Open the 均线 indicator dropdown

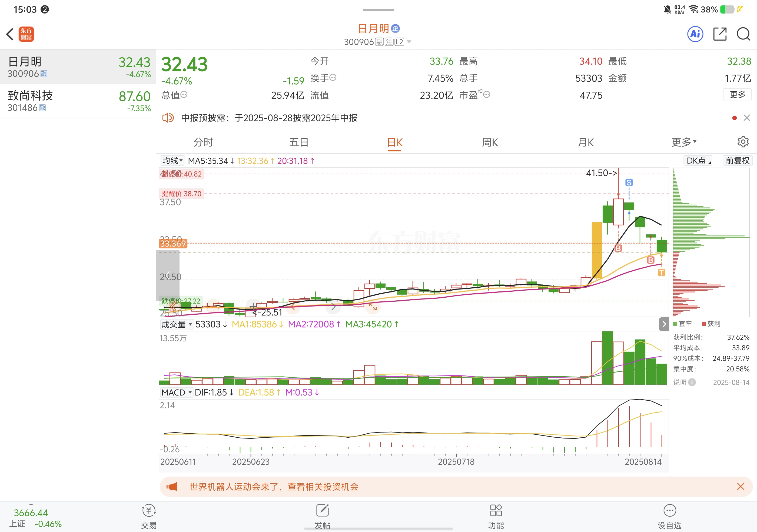[172, 161]
